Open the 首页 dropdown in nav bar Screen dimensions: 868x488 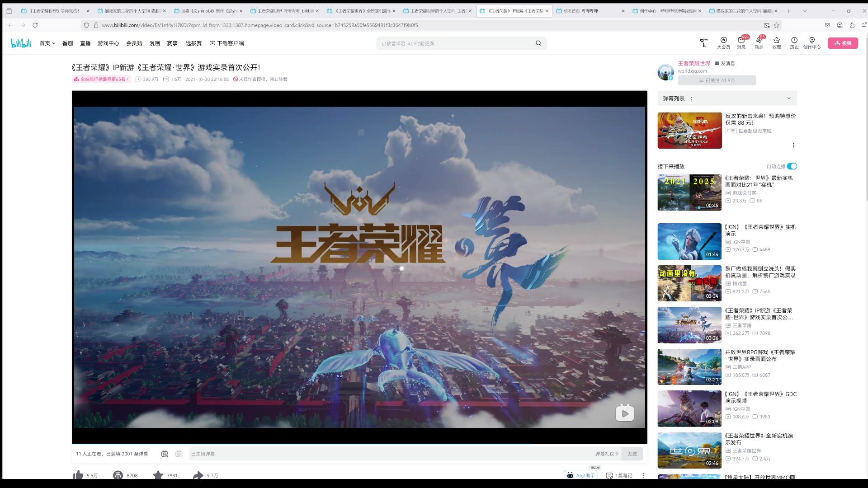[x=47, y=43]
